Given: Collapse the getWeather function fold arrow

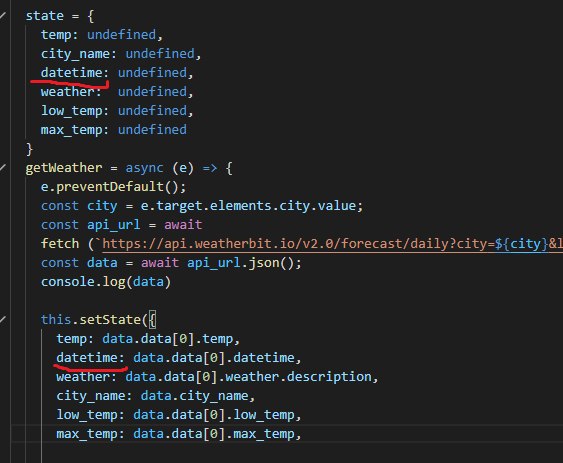Looking at the screenshot, I should 3,168.
